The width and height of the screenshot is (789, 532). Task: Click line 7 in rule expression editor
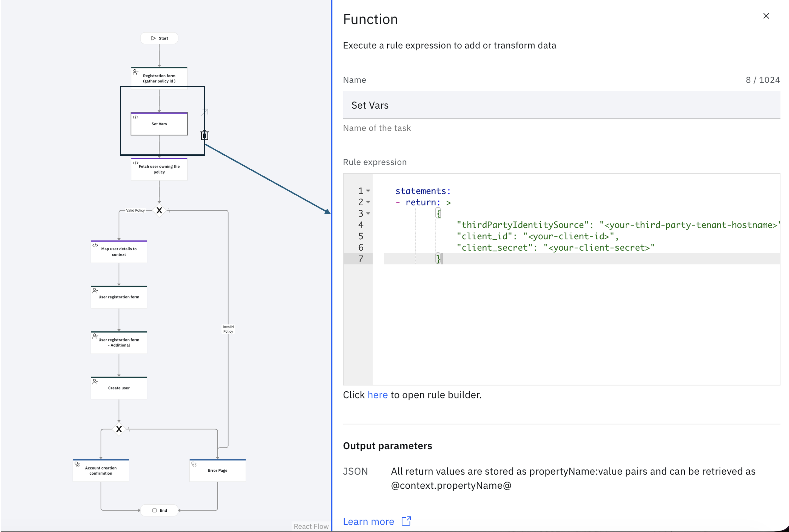(582, 259)
